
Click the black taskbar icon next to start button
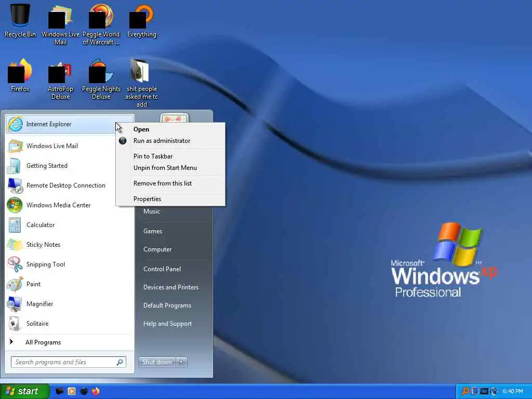click(59, 391)
